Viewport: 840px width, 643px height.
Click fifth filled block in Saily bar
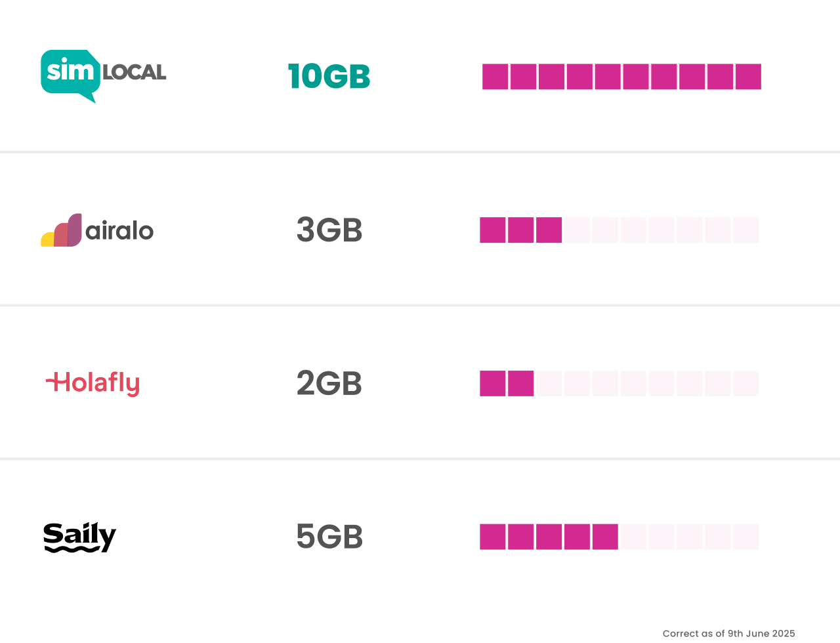(x=605, y=537)
